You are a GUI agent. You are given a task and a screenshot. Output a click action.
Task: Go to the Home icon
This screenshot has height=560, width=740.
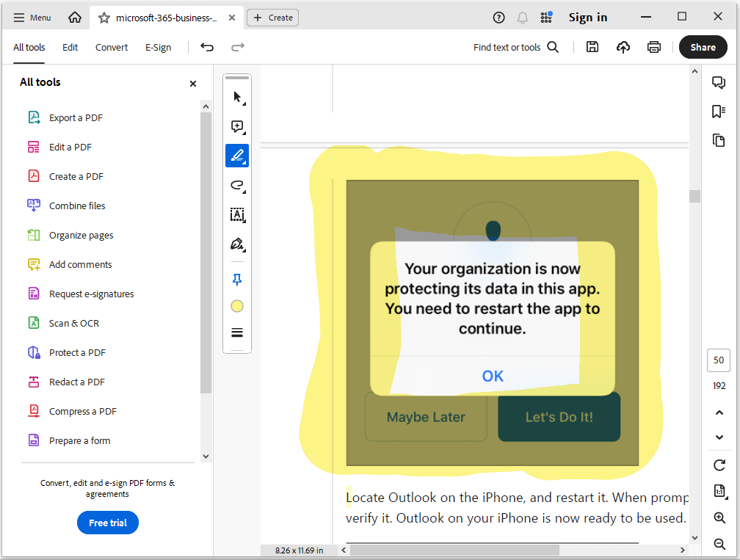click(x=75, y=18)
